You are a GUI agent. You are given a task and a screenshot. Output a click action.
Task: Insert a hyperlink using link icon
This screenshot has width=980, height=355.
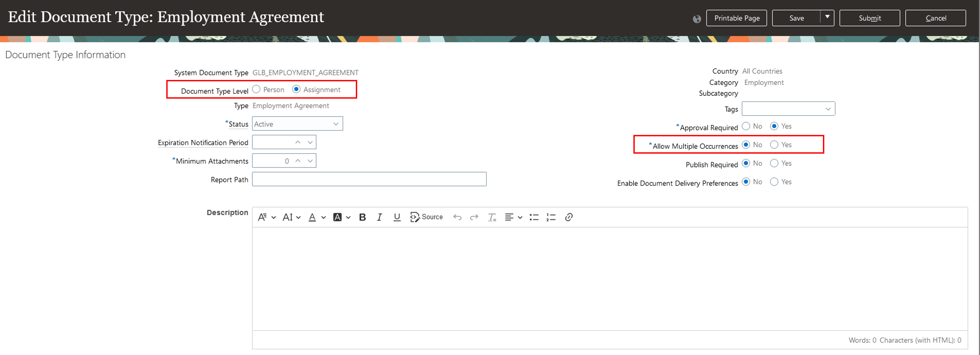point(569,217)
